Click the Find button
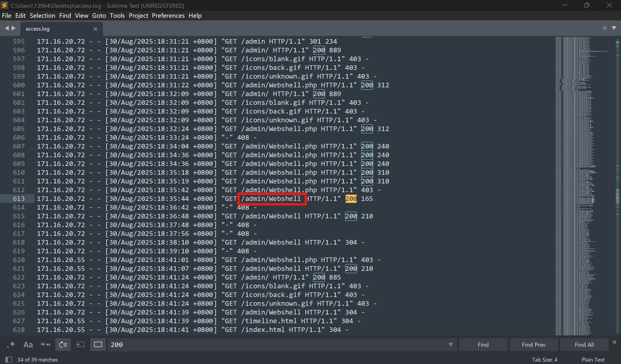This screenshot has width=621, height=364. (483, 345)
